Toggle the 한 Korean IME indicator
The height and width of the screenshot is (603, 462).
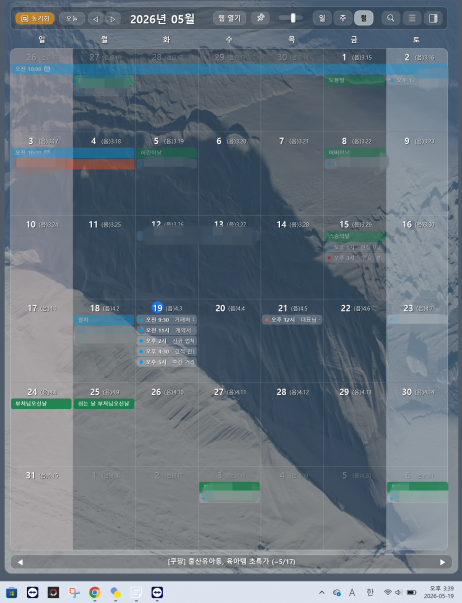point(370,593)
